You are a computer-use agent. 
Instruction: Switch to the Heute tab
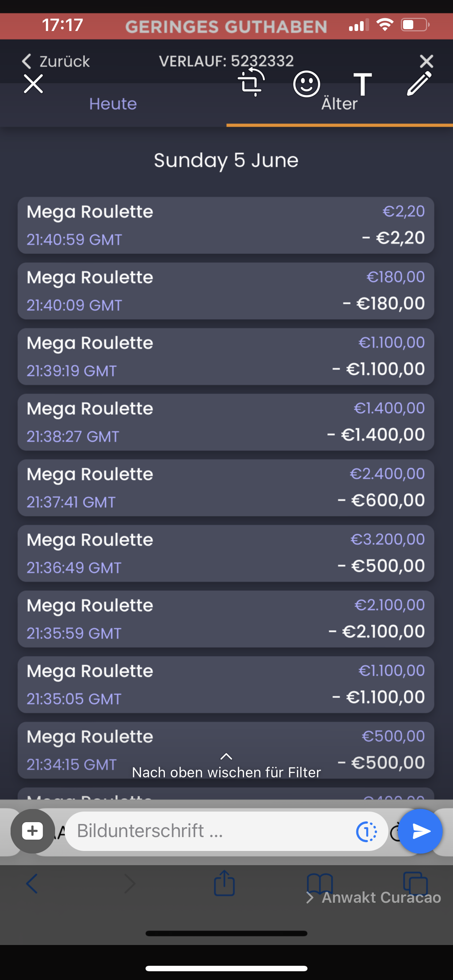click(113, 104)
